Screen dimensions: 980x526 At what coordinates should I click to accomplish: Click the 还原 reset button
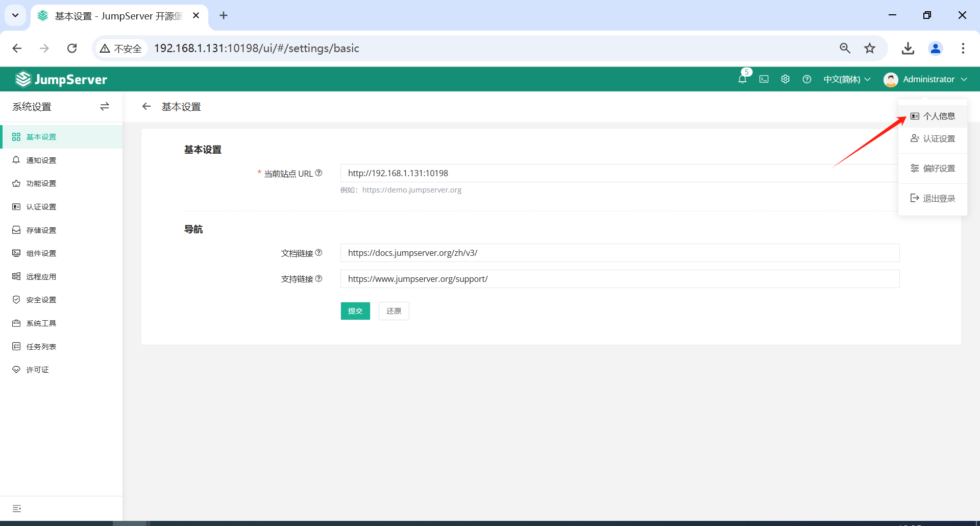394,311
